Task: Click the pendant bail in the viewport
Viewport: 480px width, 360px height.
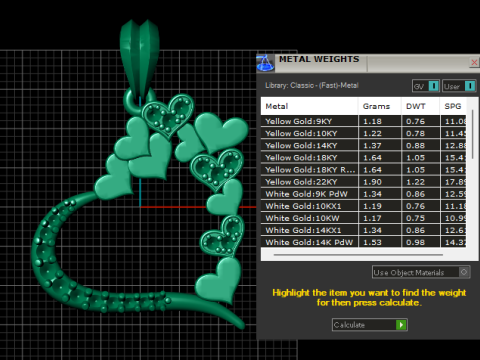Action: (x=140, y=57)
